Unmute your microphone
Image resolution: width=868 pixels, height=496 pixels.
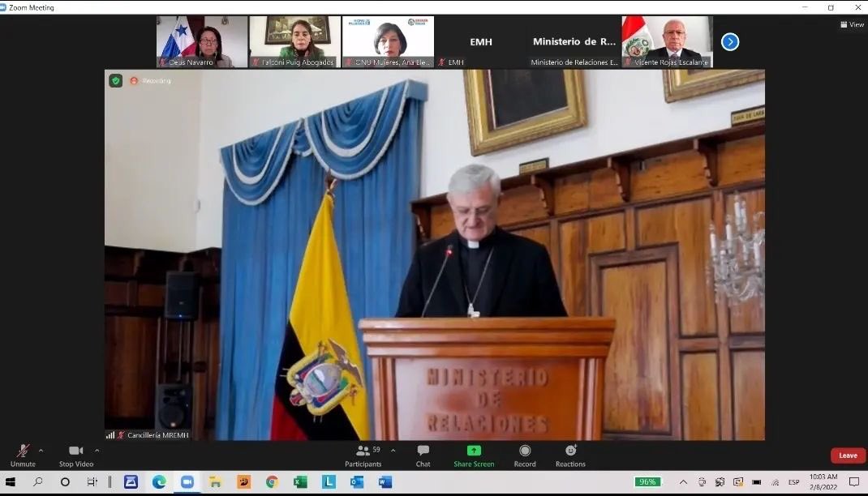pos(23,455)
